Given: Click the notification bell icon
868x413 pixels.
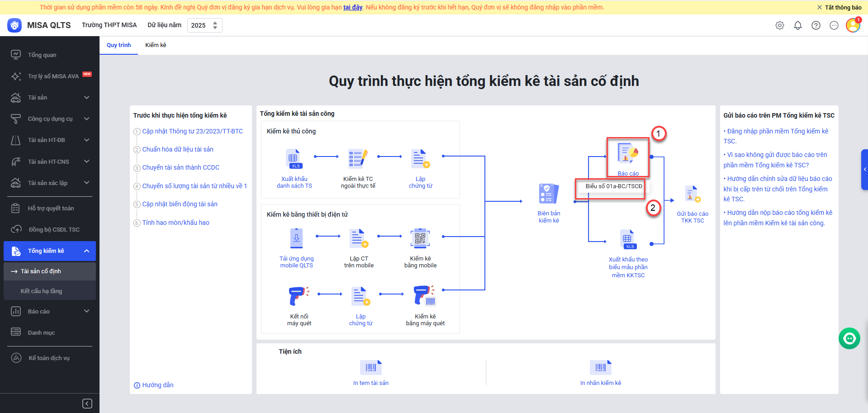Looking at the screenshot, I should pyautogui.click(x=797, y=25).
